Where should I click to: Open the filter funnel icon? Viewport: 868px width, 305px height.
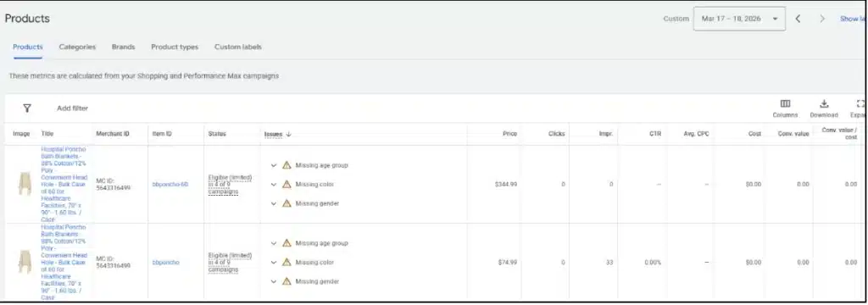26,108
